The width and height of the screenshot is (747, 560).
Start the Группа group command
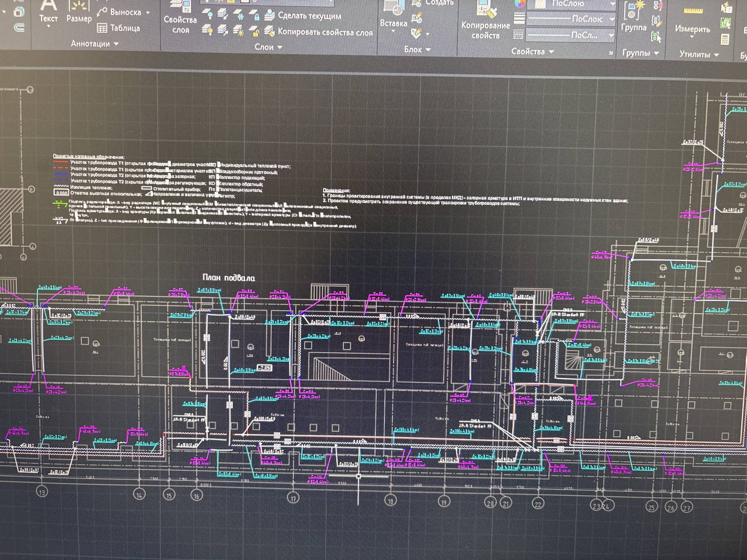(x=633, y=16)
